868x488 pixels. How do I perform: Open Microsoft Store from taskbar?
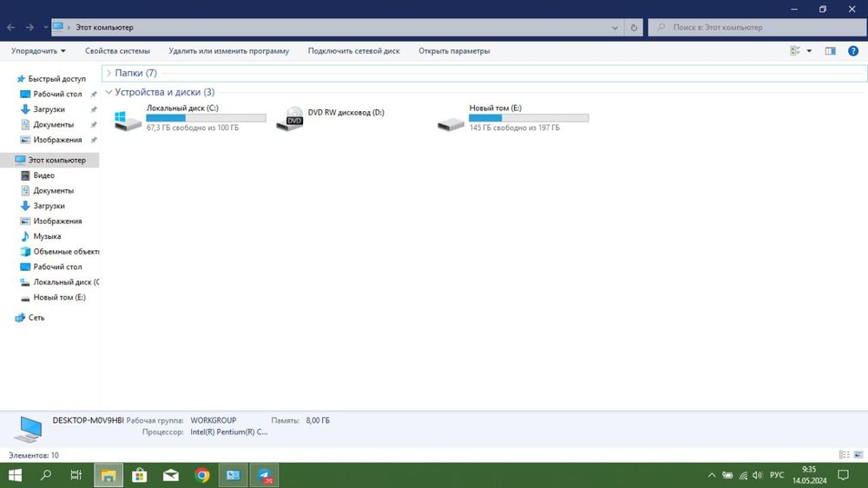(140, 475)
